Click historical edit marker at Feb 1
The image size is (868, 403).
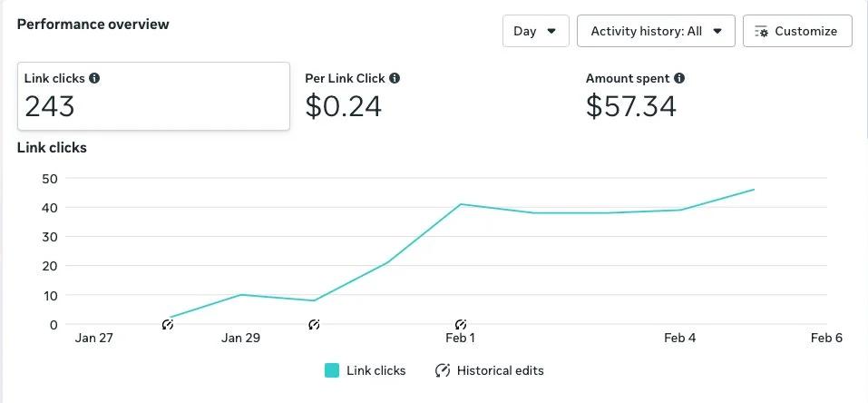coord(461,324)
